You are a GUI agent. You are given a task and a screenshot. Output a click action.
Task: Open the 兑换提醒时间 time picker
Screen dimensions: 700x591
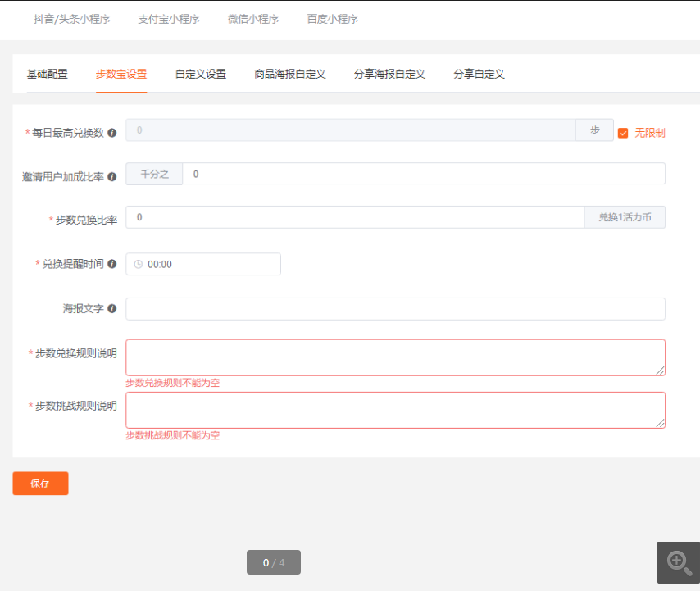pos(203,264)
